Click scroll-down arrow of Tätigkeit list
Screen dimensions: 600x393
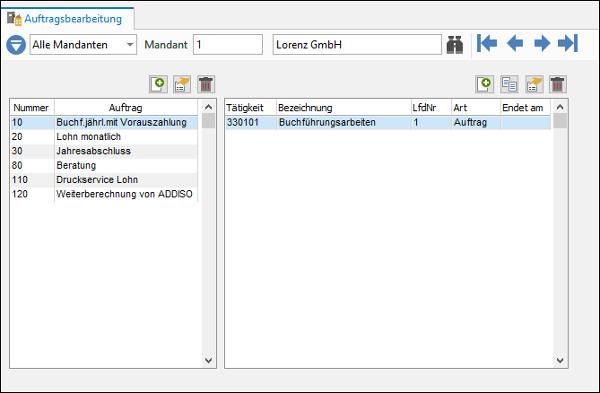560,360
